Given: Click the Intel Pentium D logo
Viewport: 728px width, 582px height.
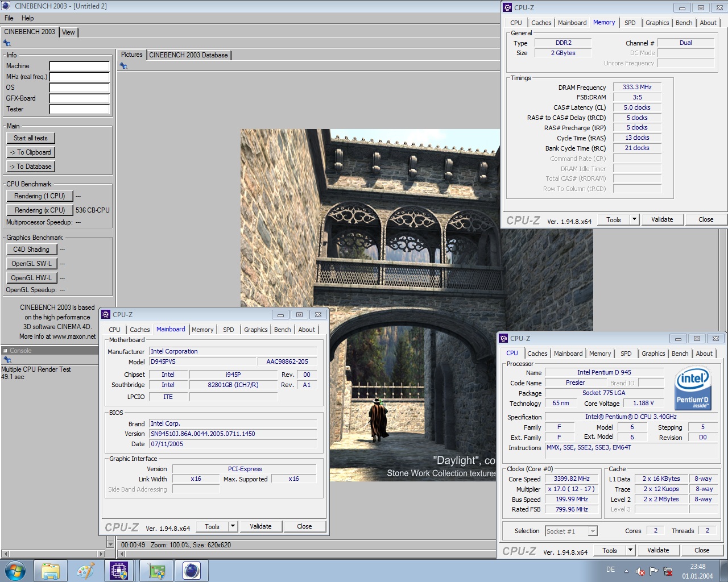Looking at the screenshot, I should (x=692, y=389).
